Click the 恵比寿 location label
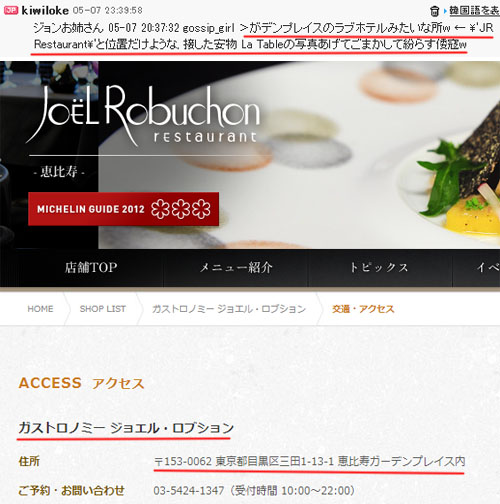500x504 pixels. [59, 172]
